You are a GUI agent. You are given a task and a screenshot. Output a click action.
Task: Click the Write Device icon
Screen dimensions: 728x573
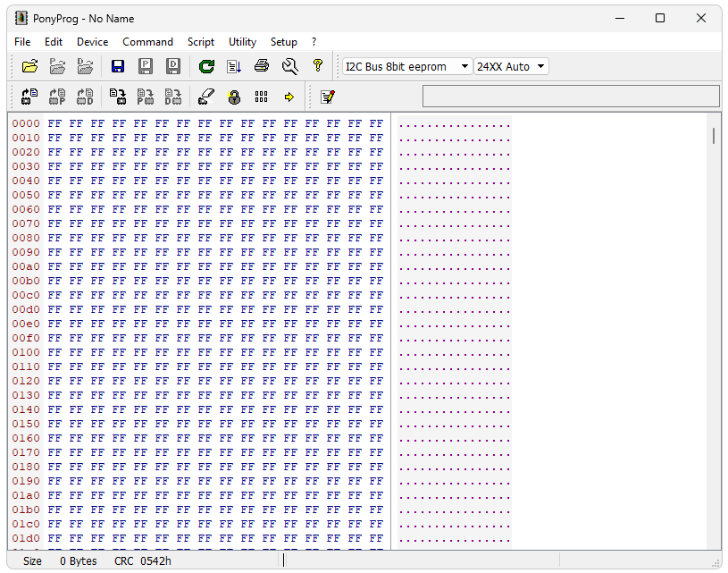click(x=118, y=97)
